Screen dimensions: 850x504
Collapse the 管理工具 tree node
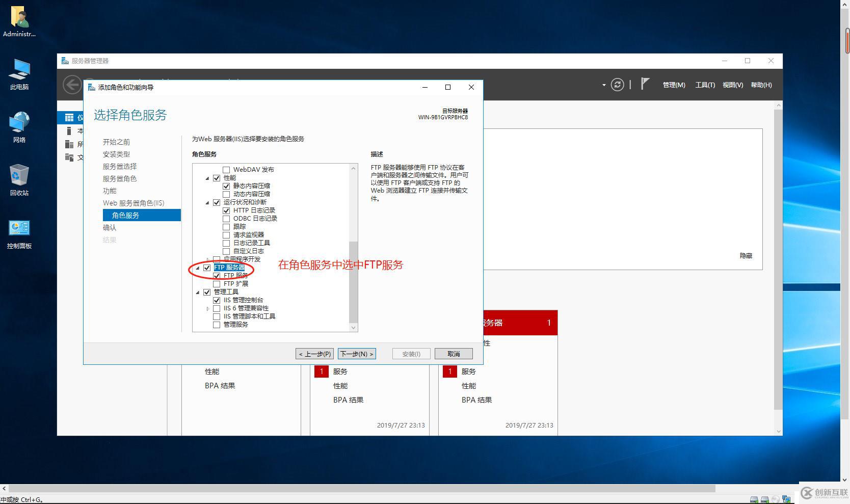198,293
